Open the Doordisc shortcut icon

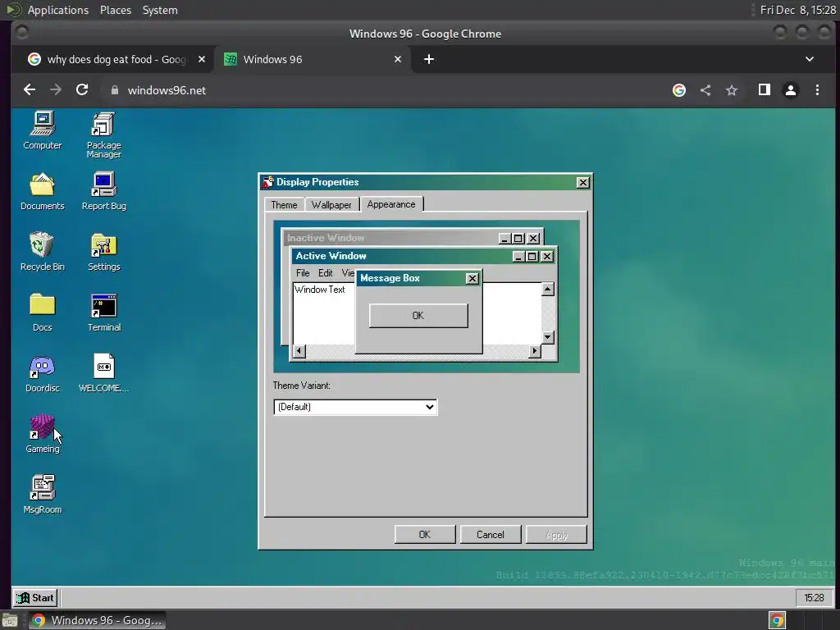pyautogui.click(x=43, y=373)
